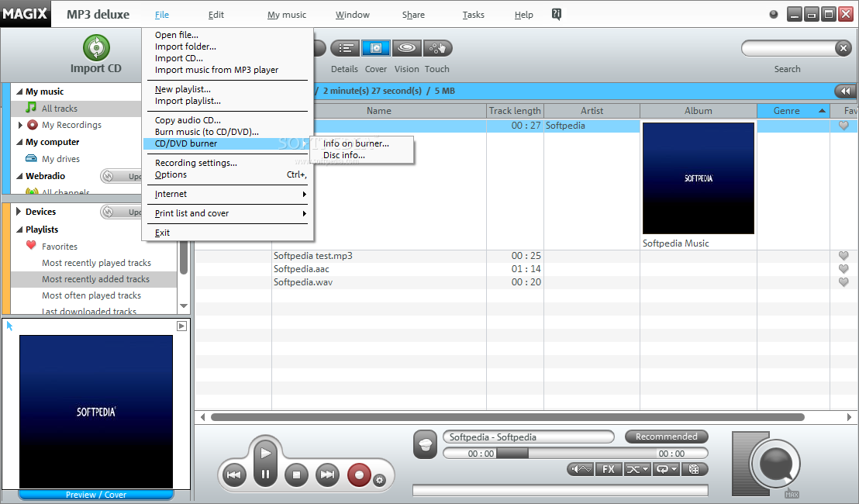This screenshot has height=504, width=859.
Task: Set volume to MAX label
Action: pyautogui.click(x=792, y=495)
